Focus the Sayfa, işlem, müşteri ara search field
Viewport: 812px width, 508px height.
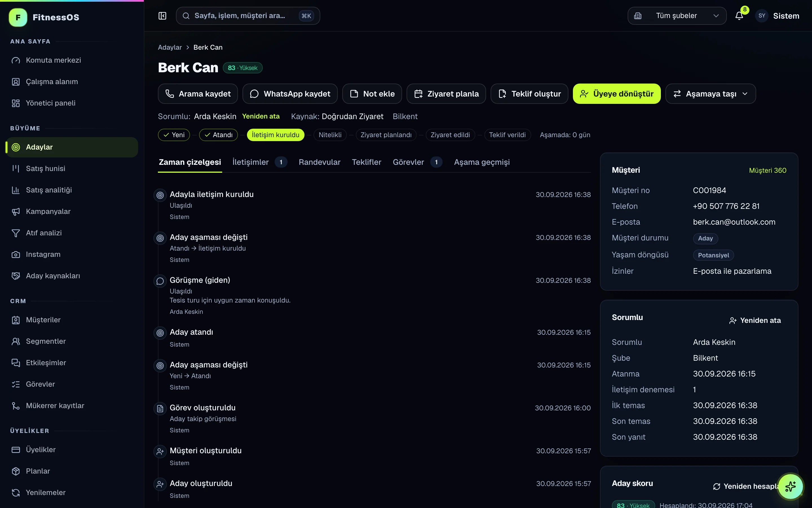click(248, 16)
